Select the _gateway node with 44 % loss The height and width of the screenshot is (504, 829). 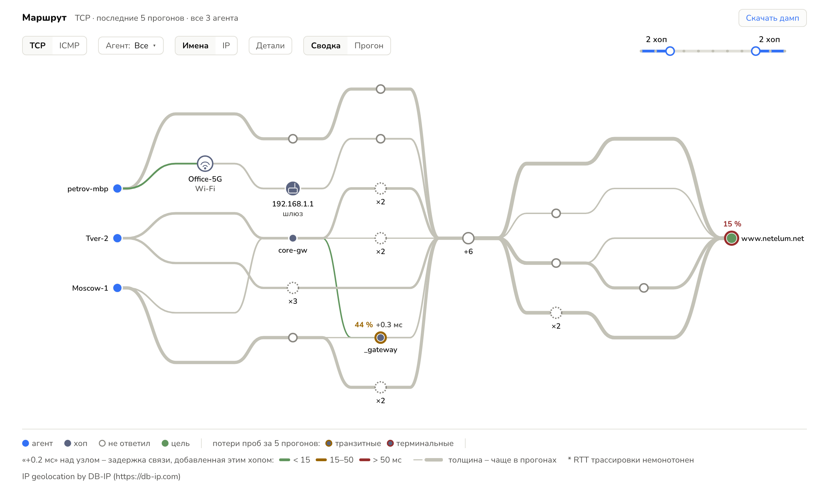click(381, 338)
